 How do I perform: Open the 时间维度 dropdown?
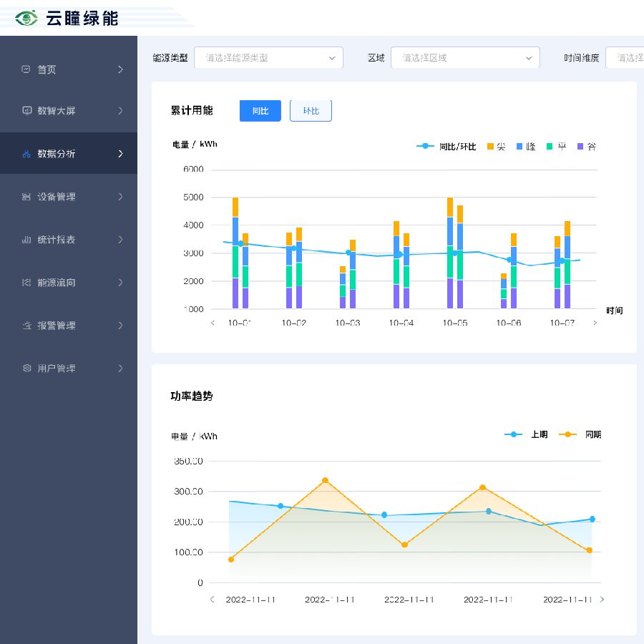pos(624,58)
